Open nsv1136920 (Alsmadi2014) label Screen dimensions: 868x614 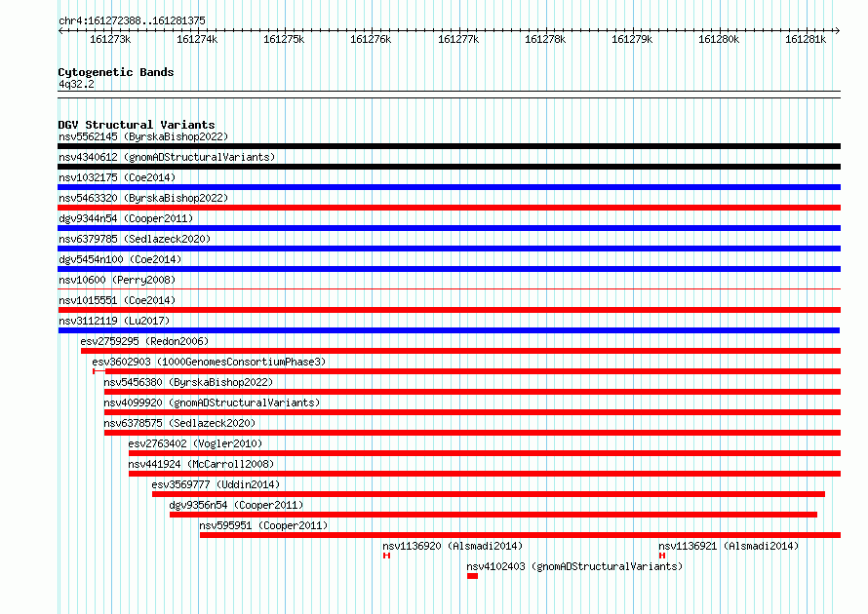point(453,546)
